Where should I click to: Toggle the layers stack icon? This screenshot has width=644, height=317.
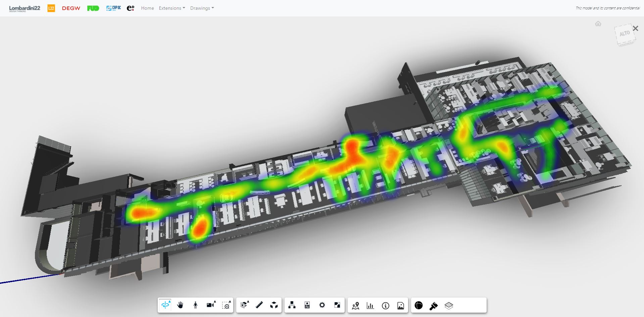coord(449,305)
